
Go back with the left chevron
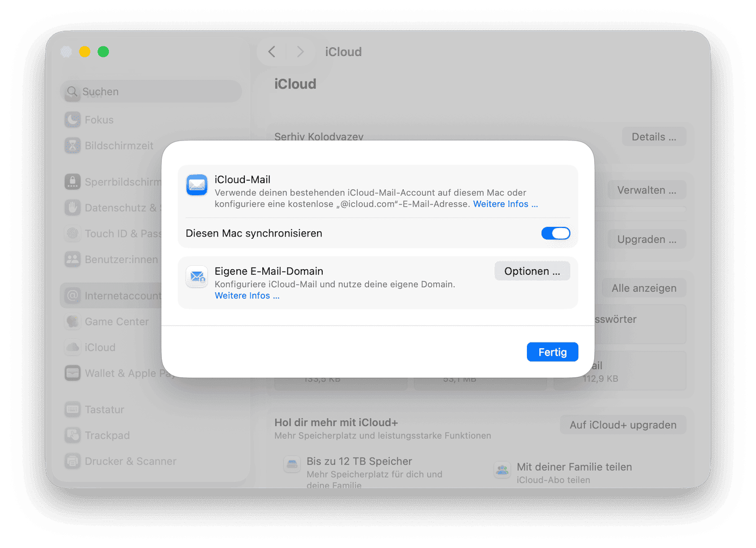click(272, 52)
